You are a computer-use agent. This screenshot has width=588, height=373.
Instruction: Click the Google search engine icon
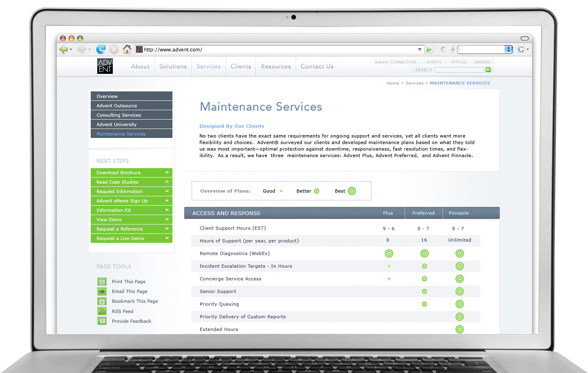tap(521, 49)
